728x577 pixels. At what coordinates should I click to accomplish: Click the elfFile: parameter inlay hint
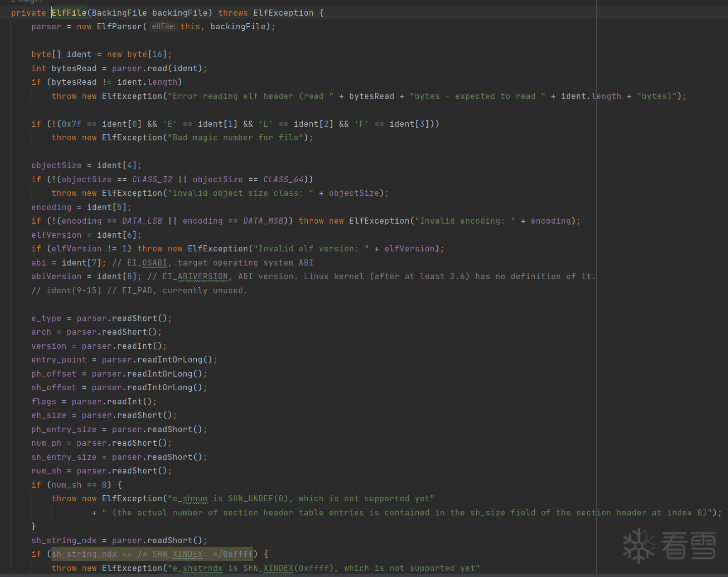(x=163, y=26)
